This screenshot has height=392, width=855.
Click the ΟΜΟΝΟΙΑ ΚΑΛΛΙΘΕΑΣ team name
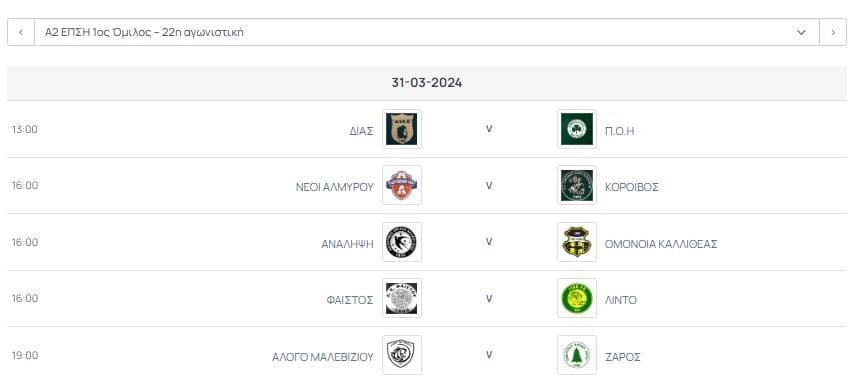pos(661,244)
